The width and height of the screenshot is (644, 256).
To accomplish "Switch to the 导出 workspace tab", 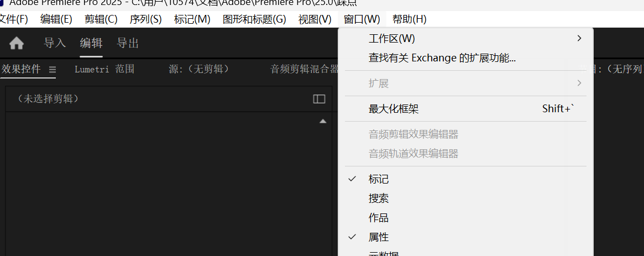I will point(128,43).
